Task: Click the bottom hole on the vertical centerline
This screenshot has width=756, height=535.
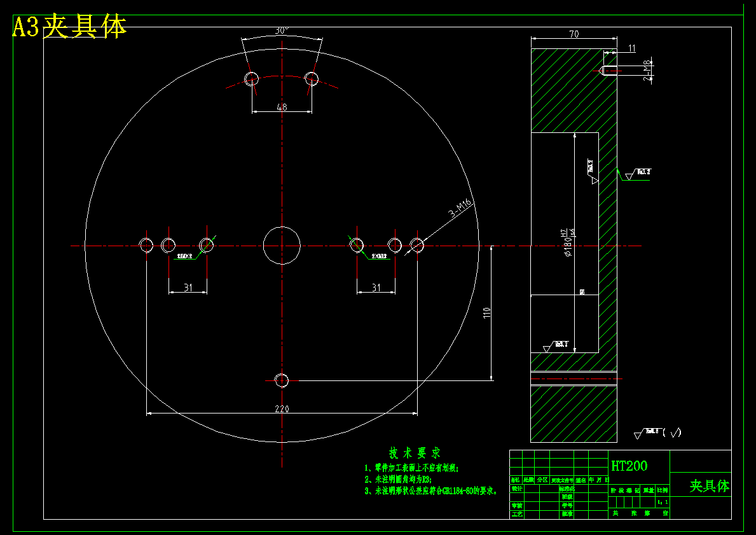Action: pyautogui.click(x=282, y=380)
